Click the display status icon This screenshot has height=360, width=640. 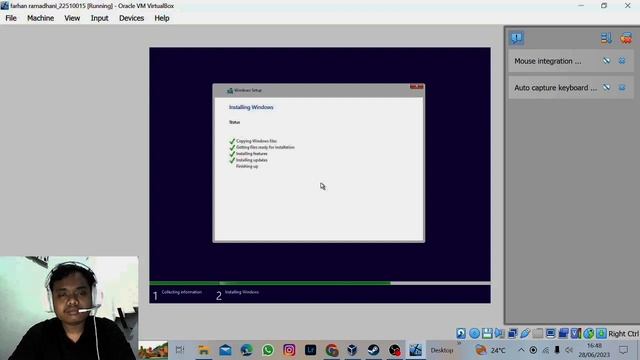(550, 333)
